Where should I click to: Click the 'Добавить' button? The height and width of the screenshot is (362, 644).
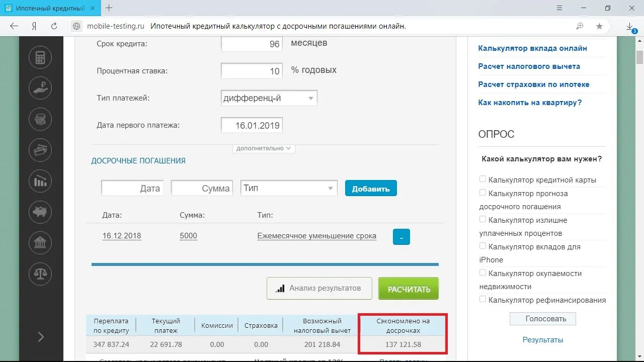pyautogui.click(x=371, y=189)
